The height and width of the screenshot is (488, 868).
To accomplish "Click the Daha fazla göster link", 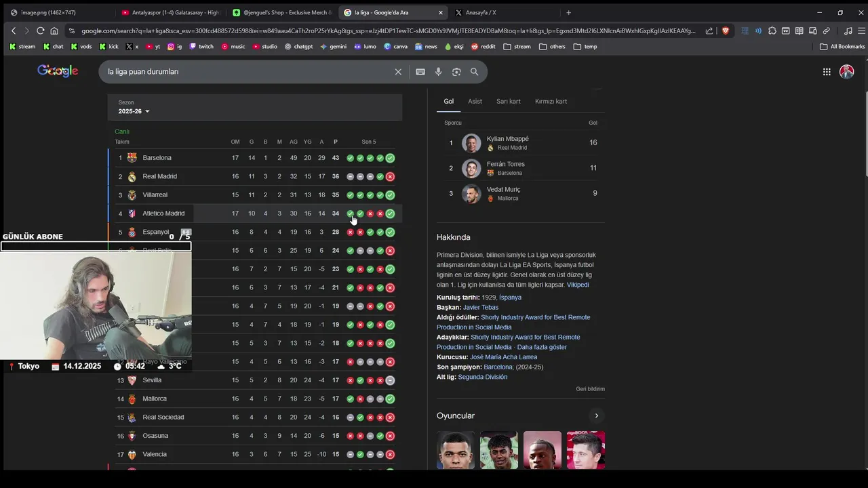I will [542, 347].
